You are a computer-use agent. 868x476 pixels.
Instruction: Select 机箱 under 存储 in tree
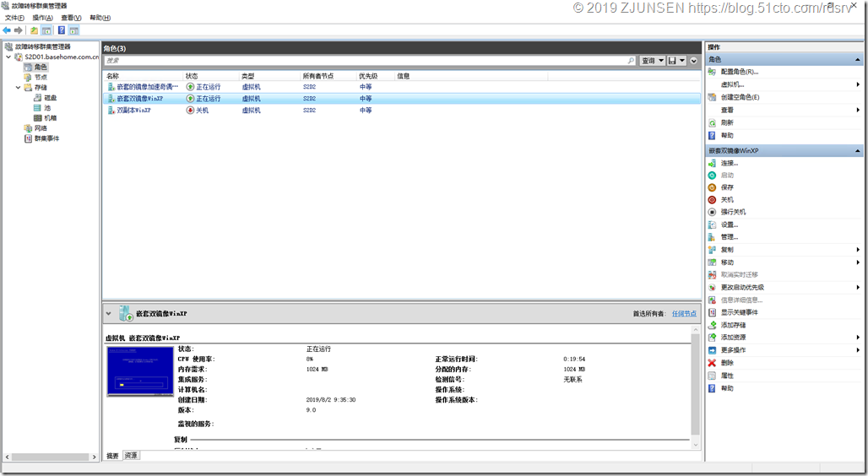click(51, 118)
